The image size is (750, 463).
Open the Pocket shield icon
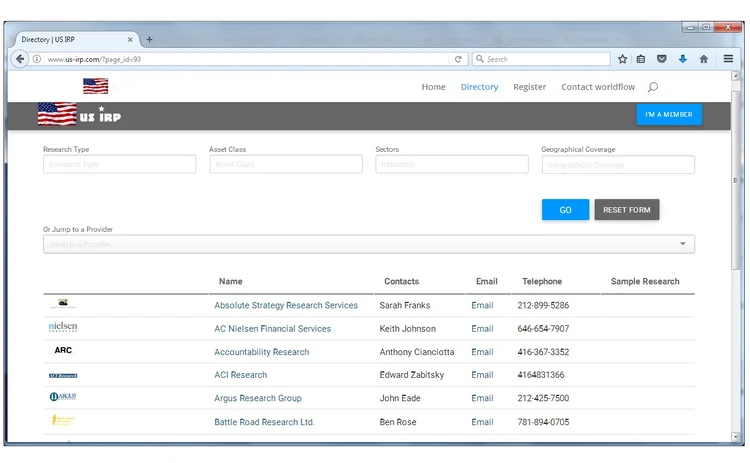(x=662, y=59)
